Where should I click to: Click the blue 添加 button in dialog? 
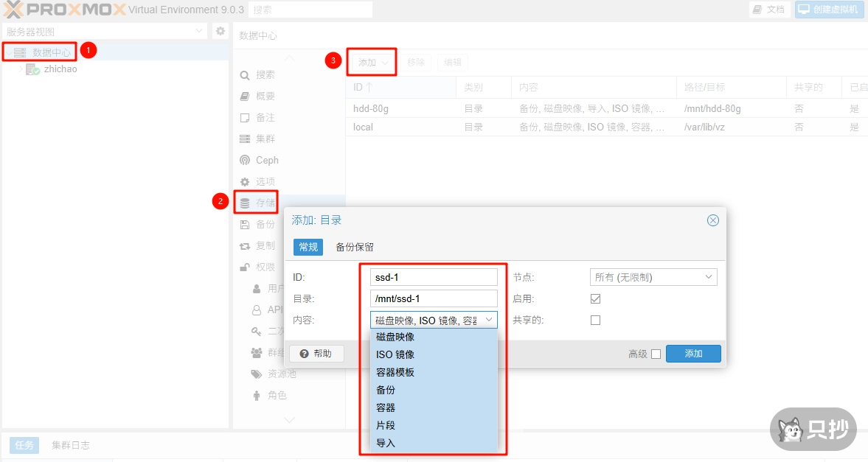pyautogui.click(x=692, y=354)
